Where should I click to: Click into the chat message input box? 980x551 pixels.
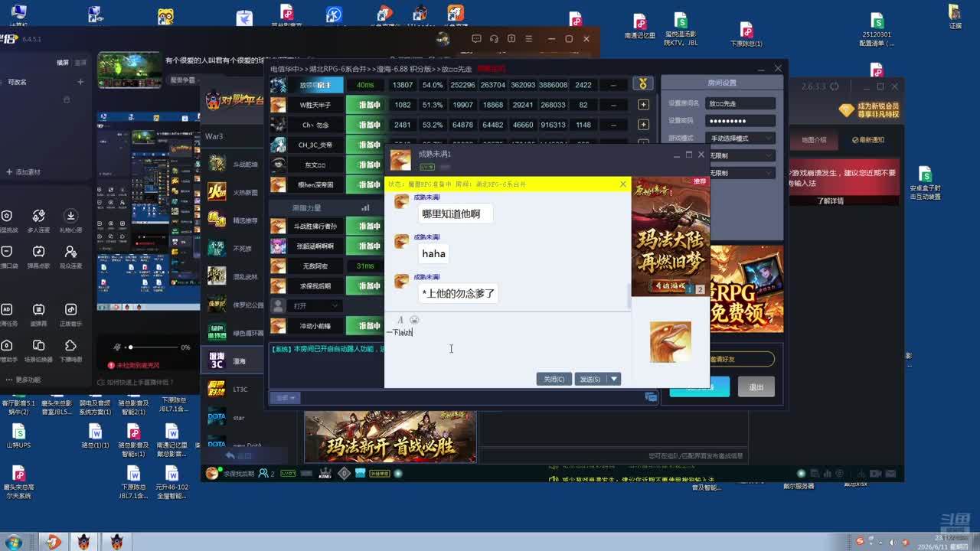coord(507,348)
